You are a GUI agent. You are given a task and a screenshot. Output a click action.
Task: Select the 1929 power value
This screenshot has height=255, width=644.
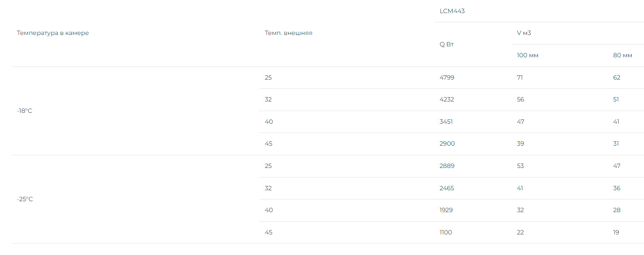(446, 210)
